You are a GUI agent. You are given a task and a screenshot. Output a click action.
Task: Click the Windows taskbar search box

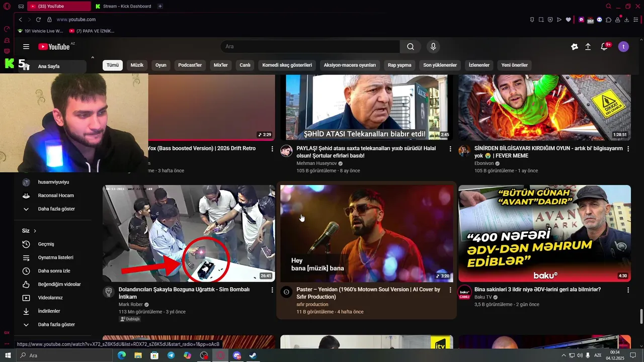coord(65,355)
